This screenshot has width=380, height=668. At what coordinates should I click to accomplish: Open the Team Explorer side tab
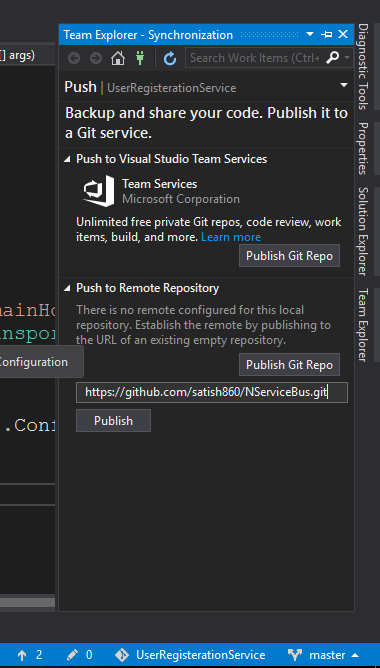[x=363, y=325]
